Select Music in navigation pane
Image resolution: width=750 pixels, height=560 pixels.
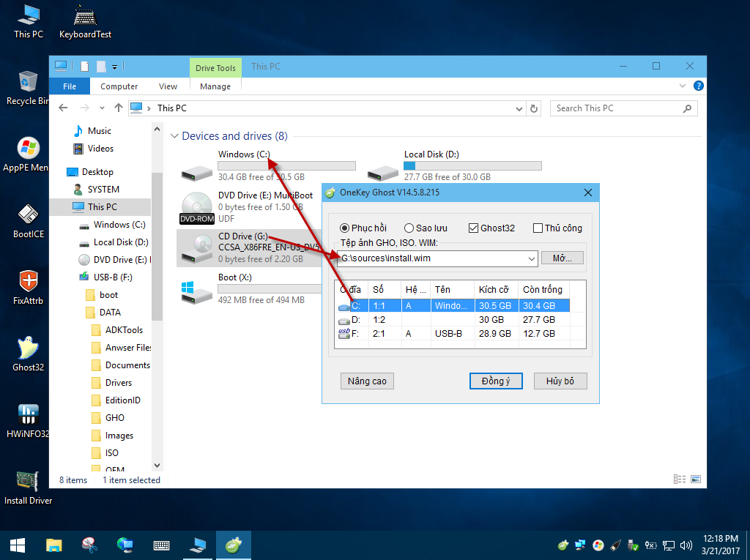[x=99, y=131]
